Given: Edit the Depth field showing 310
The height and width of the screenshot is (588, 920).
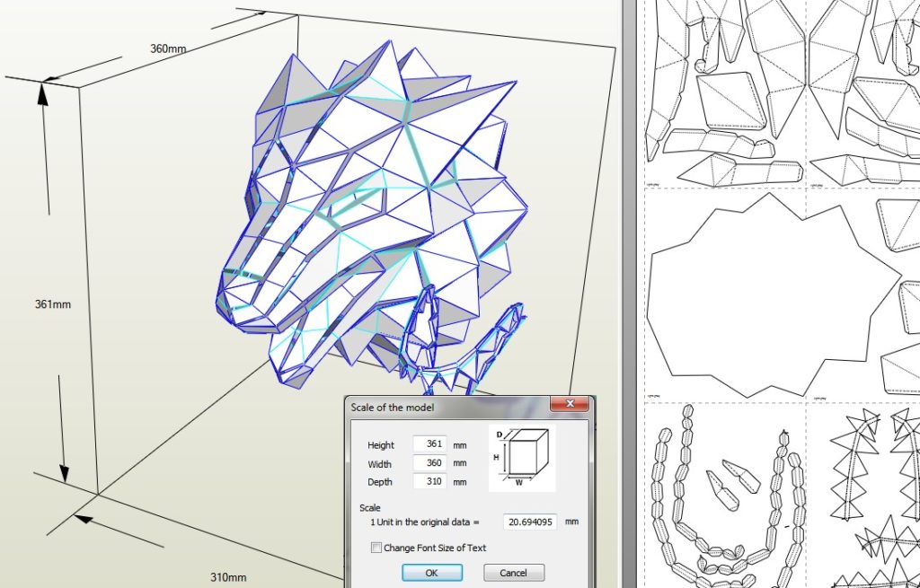Looking at the screenshot, I should pos(429,482).
